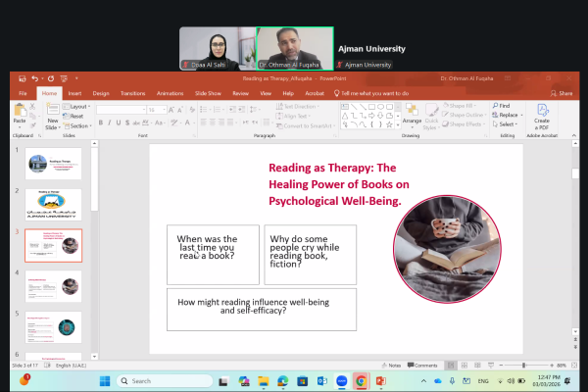The width and height of the screenshot is (588, 392).
Task: Click the font name combo box
Action: [x=122, y=110]
